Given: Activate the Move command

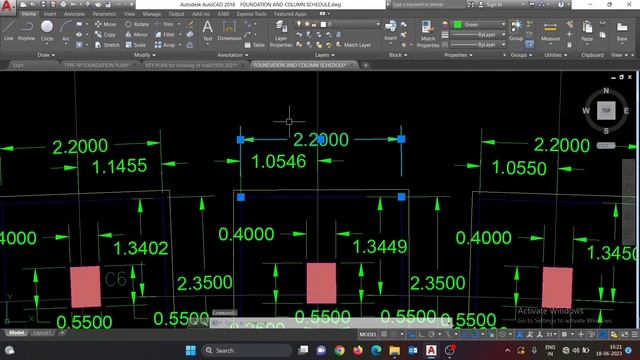Looking at the screenshot, I should [x=106, y=24].
